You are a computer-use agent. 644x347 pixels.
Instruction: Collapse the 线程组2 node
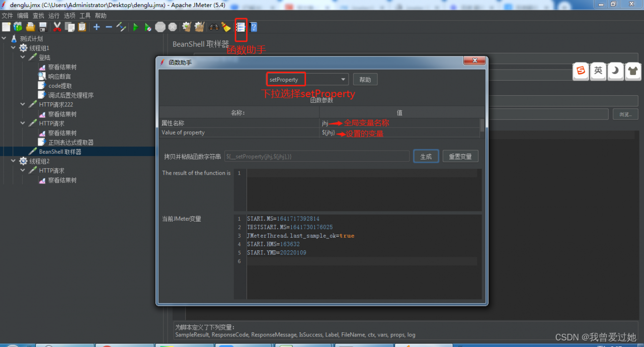[x=14, y=161]
